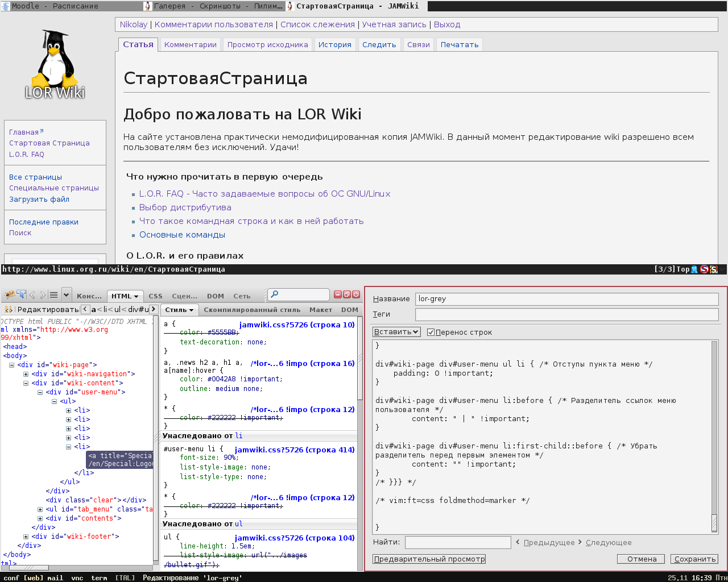Image resolution: width=728 pixels, height=582 pixels.
Task: Open jamwiki.css строка 414 source link
Action: (x=295, y=450)
